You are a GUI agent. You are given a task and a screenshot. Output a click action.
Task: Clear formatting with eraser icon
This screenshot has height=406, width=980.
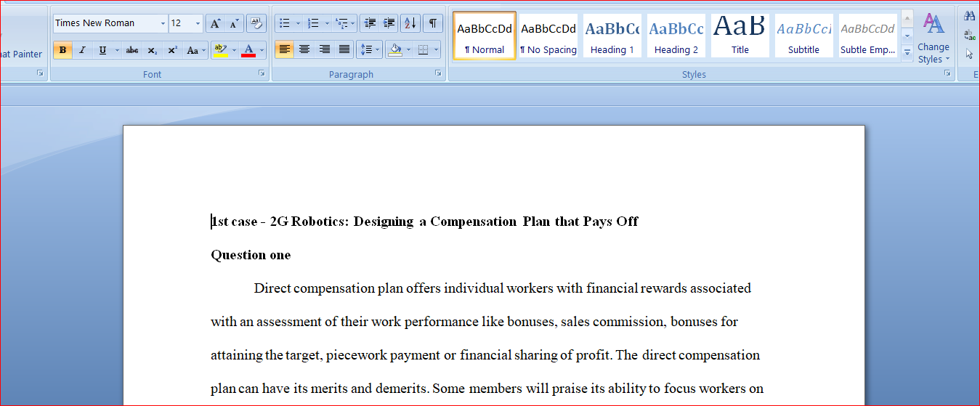coord(256,23)
